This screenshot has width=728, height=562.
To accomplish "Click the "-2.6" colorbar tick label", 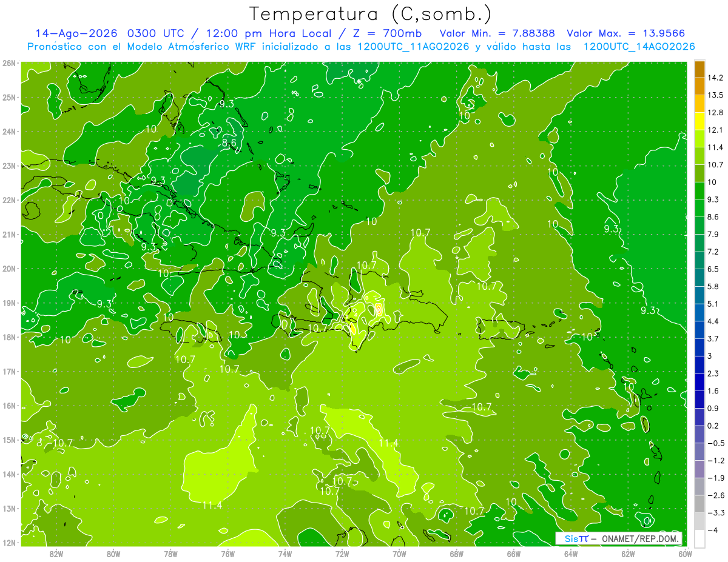I will point(715,495).
